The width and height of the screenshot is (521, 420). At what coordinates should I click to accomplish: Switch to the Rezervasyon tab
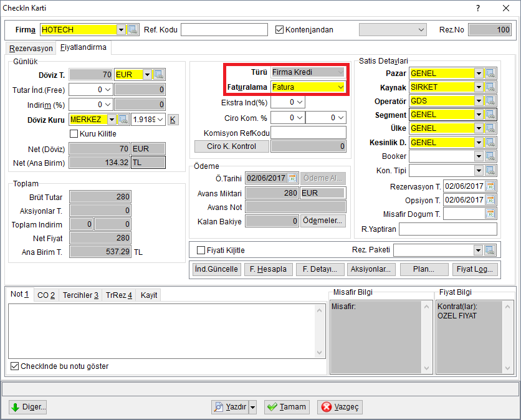click(x=31, y=49)
